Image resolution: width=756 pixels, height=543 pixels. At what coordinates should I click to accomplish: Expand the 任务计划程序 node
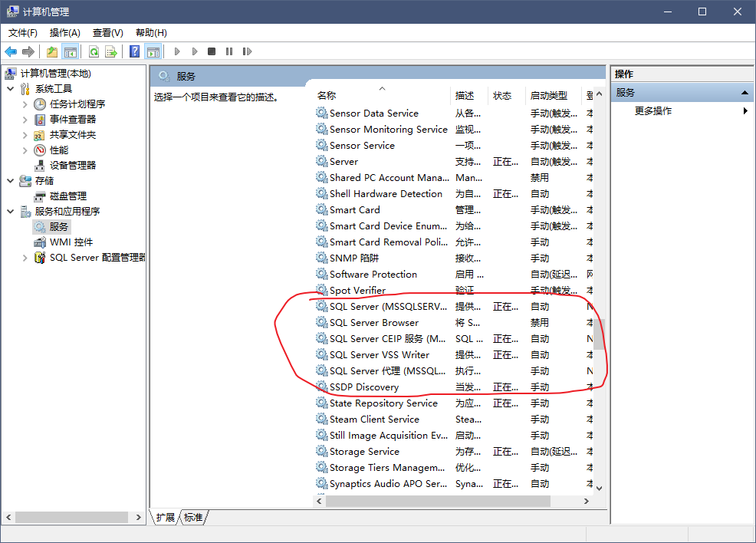coord(25,104)
